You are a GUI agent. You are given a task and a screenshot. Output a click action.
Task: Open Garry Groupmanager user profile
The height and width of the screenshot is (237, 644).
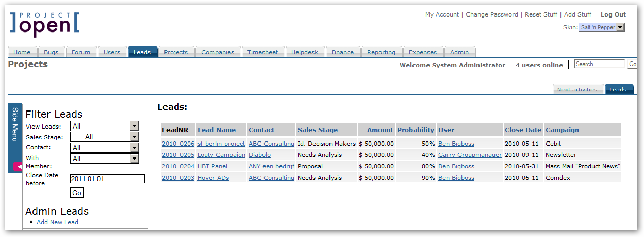(x=470, y=155)
